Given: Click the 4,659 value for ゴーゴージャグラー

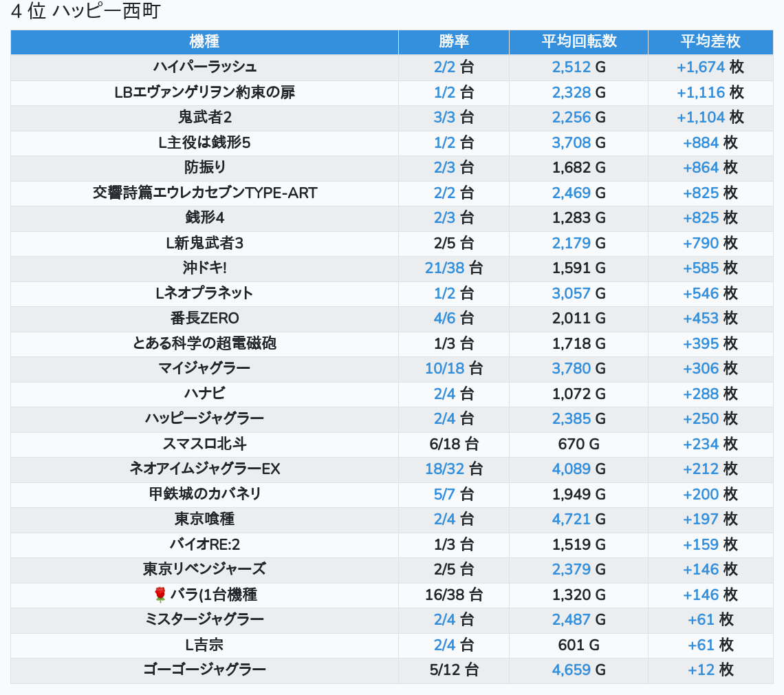Looking at the screenshot, I should pos(571,670).
